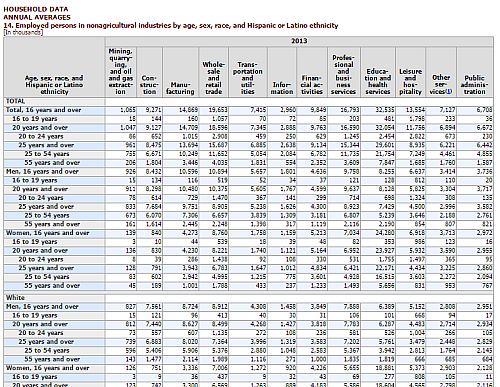Click 'Men, 16 years and over' in TOTAL section
This screenshot has width=500, height=387.
pyautogui.click(x=42, y=171)
